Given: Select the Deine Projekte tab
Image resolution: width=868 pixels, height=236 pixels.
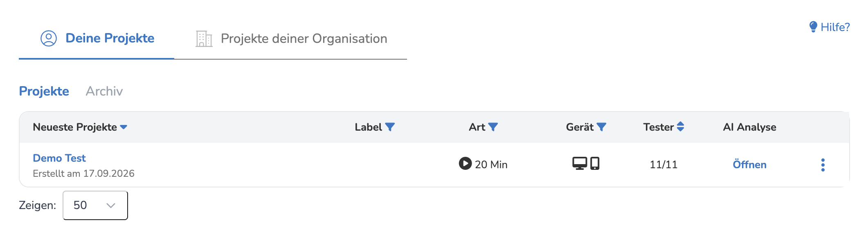Looking at the screenshot, I should click(x=97, y=38).
